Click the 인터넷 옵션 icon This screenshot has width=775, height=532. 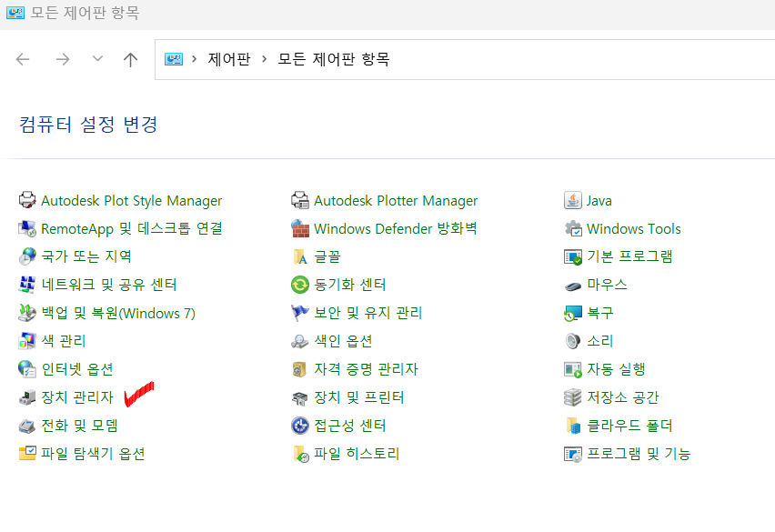pos(27,369)
